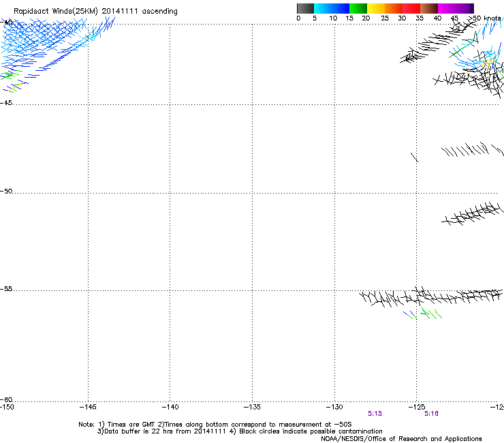Click the NOAA/NESDIS Office of Research credit text
504x443 pixels.
pos(401,439)
